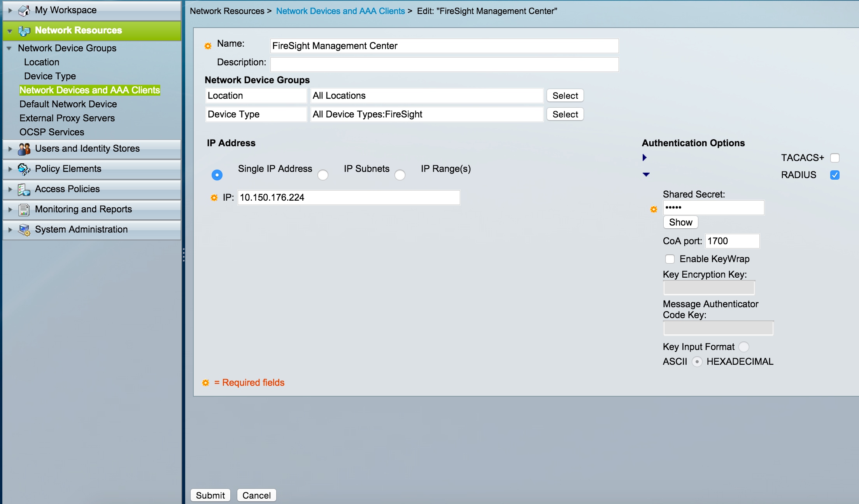Open Device Type in the sidebar
The width and height of the screenshot is (859, 504).
click(x=50, y=76)
